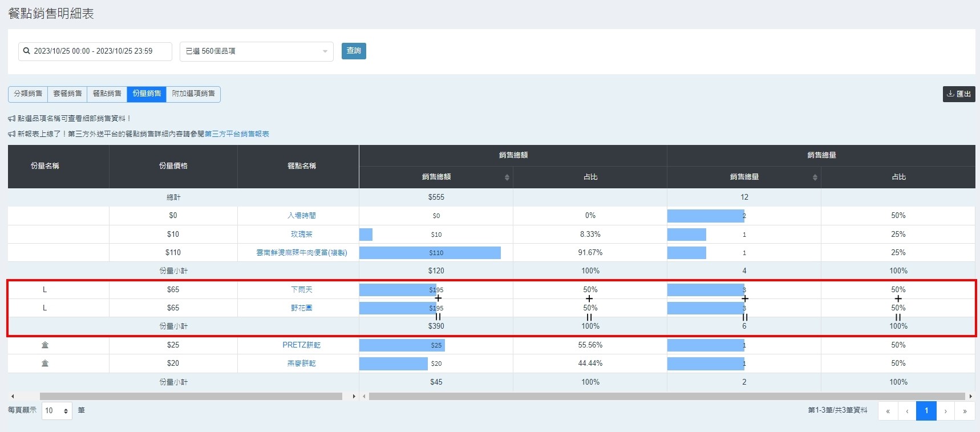Open the 第三方平台銷售報表 link

point(237,134)
